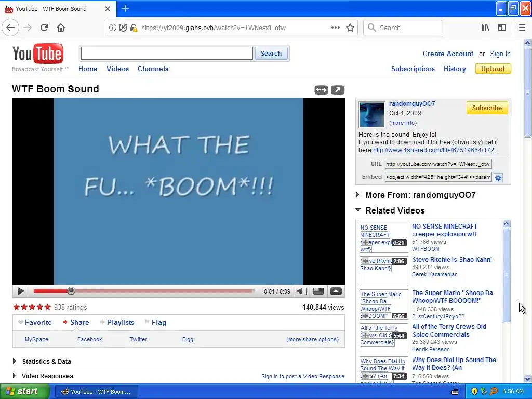Viewport: 532px width, 399px height.
Task: Click the YouTube Search button
Action: coord(271,54)
